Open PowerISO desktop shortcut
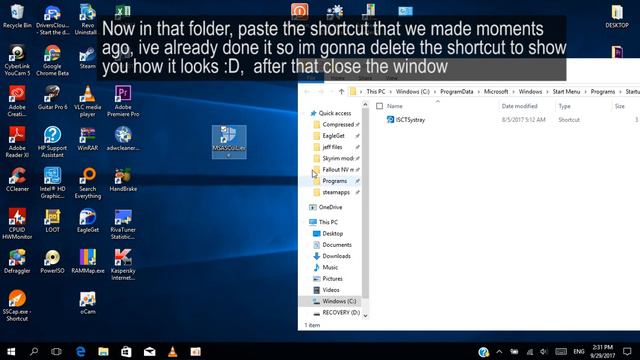This screenshot has height=360, width=640. (x=52, y=261)
